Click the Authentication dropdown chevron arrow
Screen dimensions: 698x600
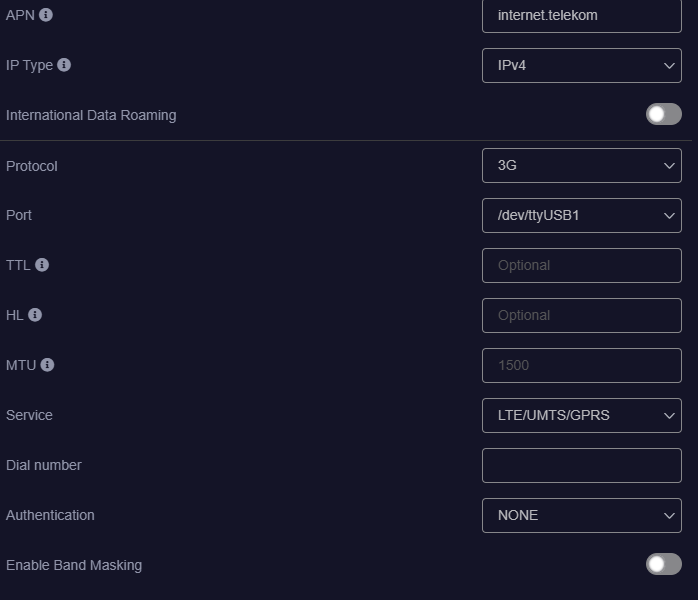[669, 516]
